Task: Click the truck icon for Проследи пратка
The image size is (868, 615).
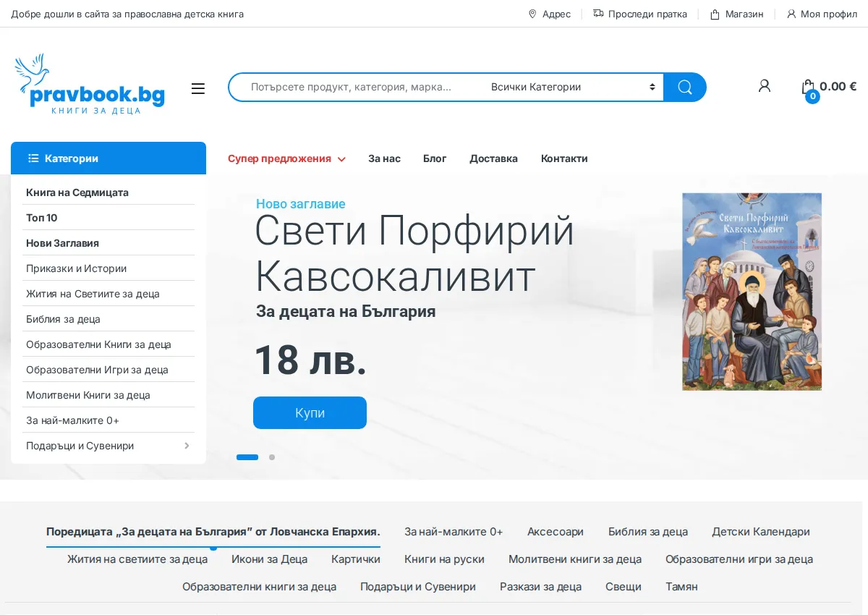Action: [x=598, y=14]
